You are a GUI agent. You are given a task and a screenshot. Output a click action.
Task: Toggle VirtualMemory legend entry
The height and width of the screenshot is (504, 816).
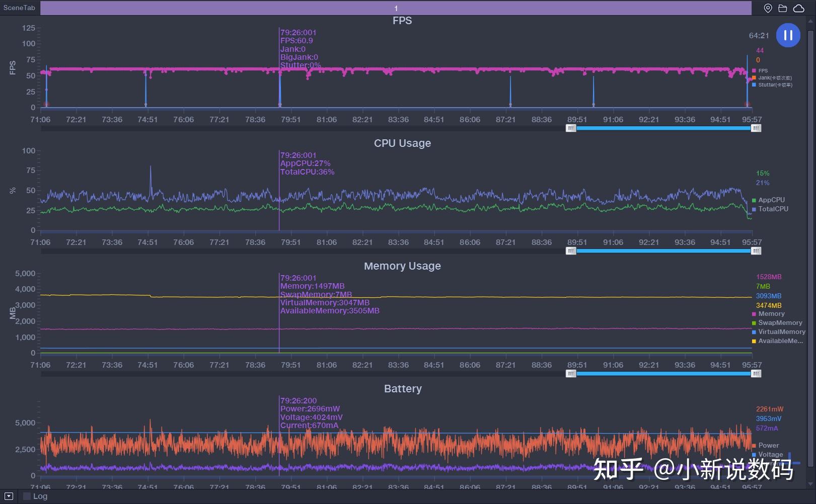[x=779, y=332]
